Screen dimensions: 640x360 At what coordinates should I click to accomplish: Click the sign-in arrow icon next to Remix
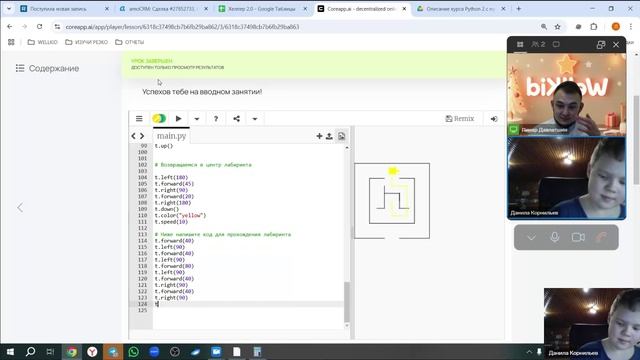(x=494, y=119)
